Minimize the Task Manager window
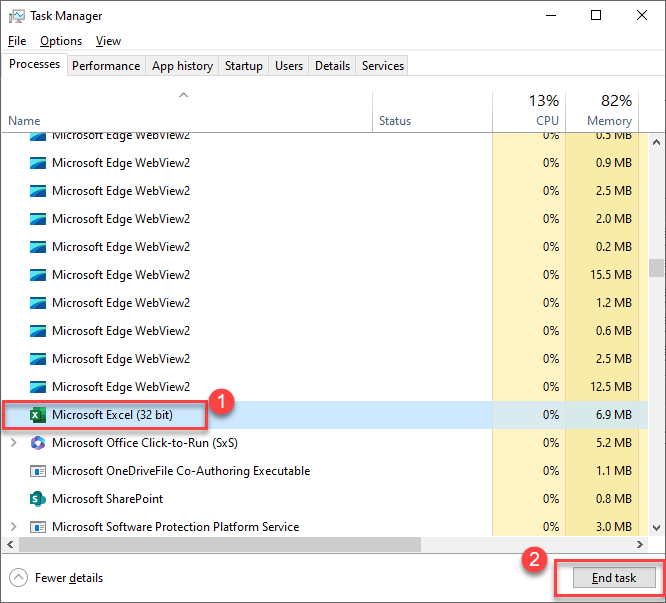Image resolution: width=666 pixels, height=603 pixels. (x=551, y=16)
